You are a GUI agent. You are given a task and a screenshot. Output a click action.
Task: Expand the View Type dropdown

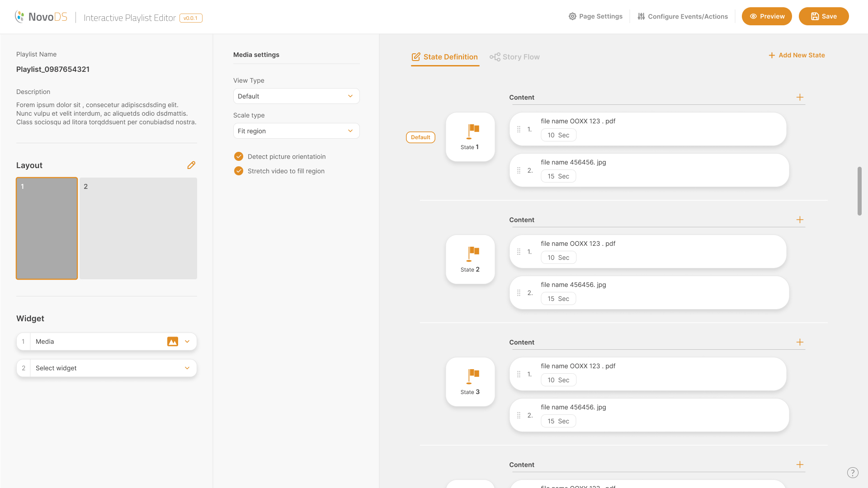click(x=296, y=96)
